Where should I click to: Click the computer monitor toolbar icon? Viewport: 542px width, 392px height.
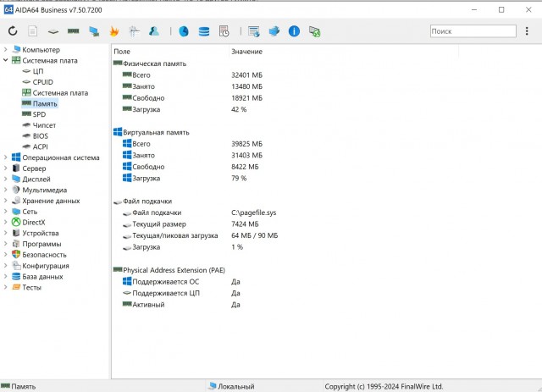pyautogui.click(x=94, y=31)
